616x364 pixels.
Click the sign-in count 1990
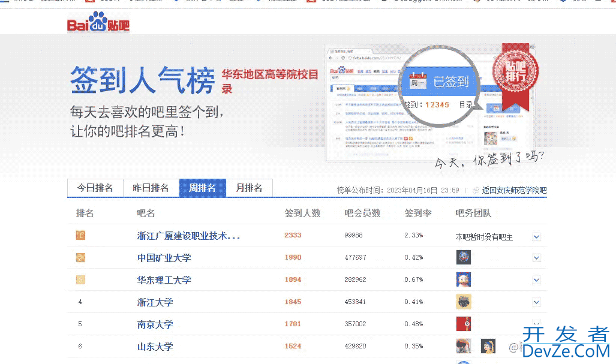point(293,257)
